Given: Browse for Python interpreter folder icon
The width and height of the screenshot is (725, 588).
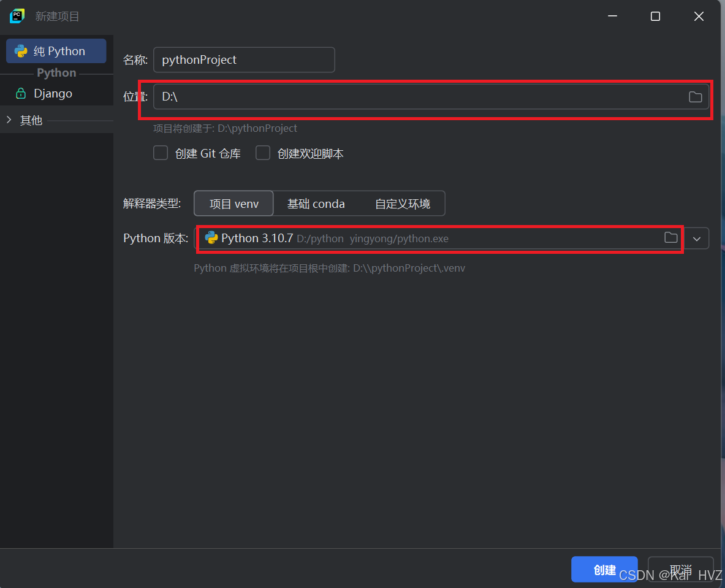Looking at the screenshot, I should click(671, 238).
